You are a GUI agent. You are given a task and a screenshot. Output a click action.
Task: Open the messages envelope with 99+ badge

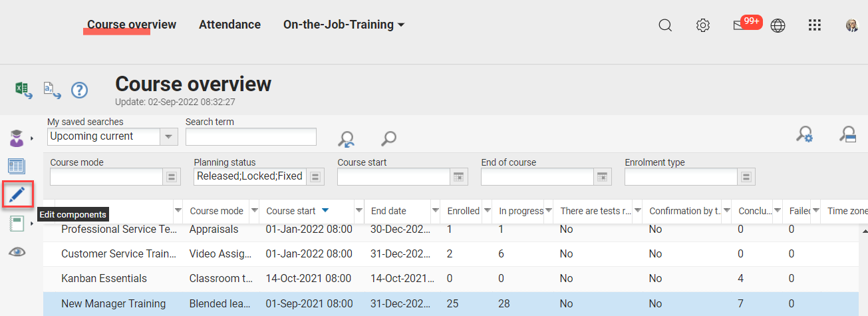pos(739,25)
